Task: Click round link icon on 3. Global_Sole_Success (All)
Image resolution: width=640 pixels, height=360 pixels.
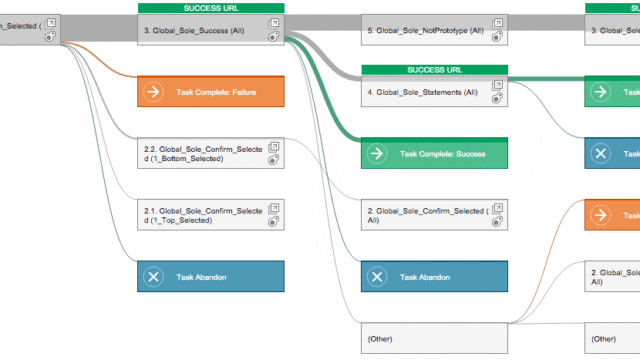Action: click(273, 36)
